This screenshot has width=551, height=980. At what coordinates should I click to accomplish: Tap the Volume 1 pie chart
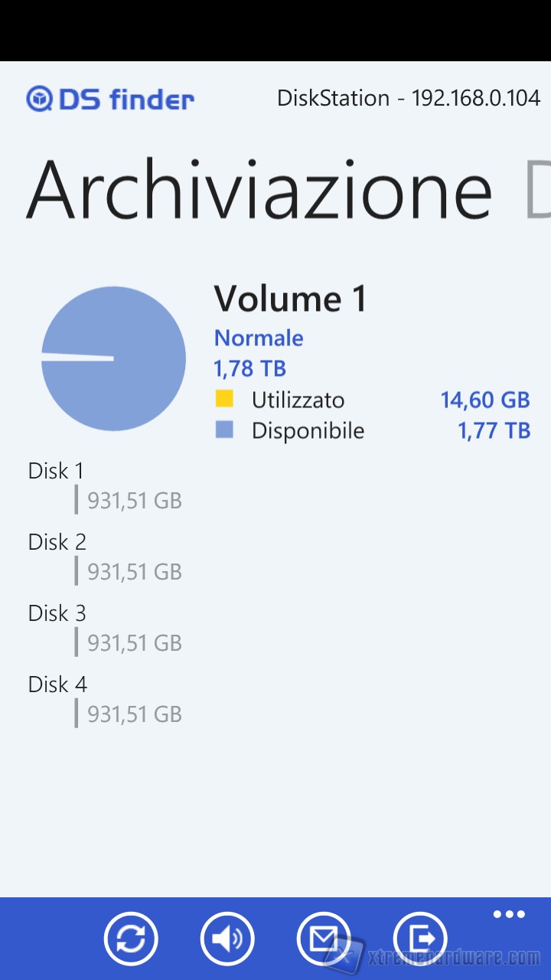113,358
